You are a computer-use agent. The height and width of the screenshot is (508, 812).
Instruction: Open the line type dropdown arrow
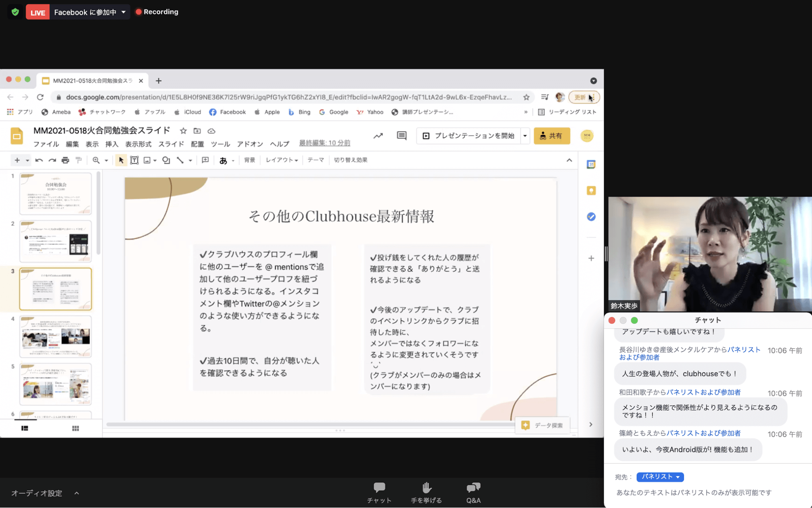(x=190, y=161)
